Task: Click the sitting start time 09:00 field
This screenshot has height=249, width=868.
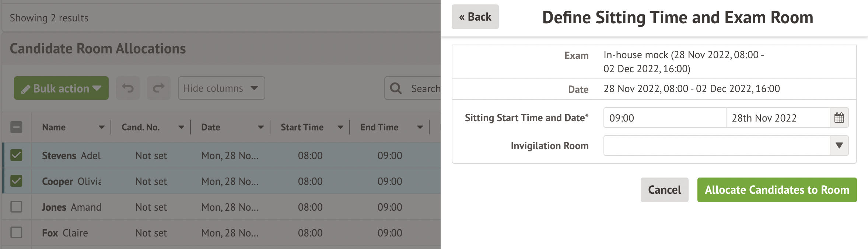Action: pos(664,118)
